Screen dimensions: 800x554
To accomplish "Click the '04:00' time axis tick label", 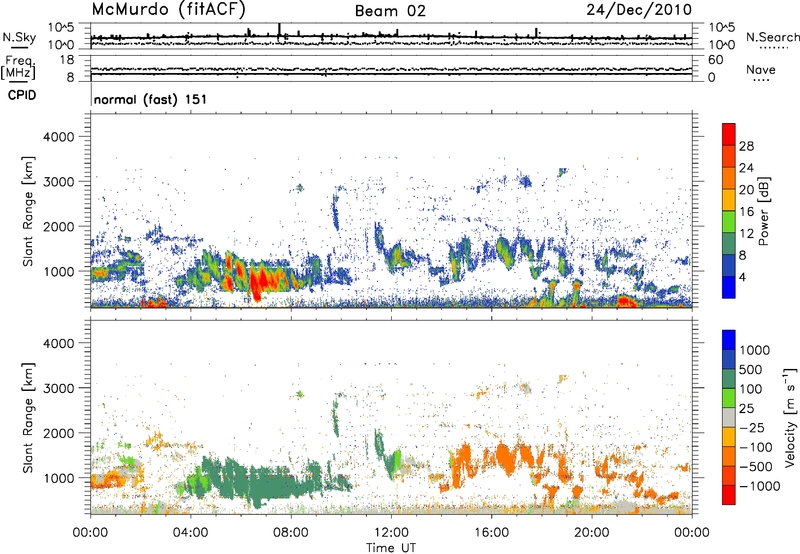I will [x=190, y=533].
